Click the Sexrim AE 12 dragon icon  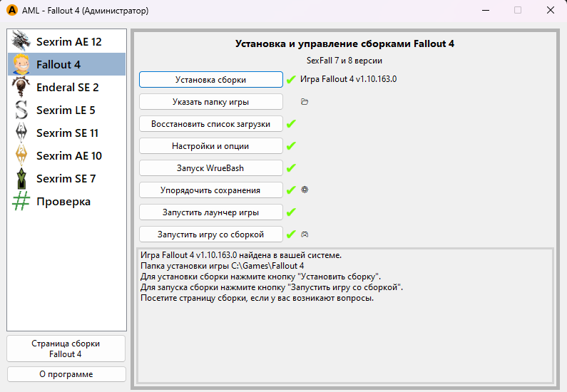click(22, 41)
